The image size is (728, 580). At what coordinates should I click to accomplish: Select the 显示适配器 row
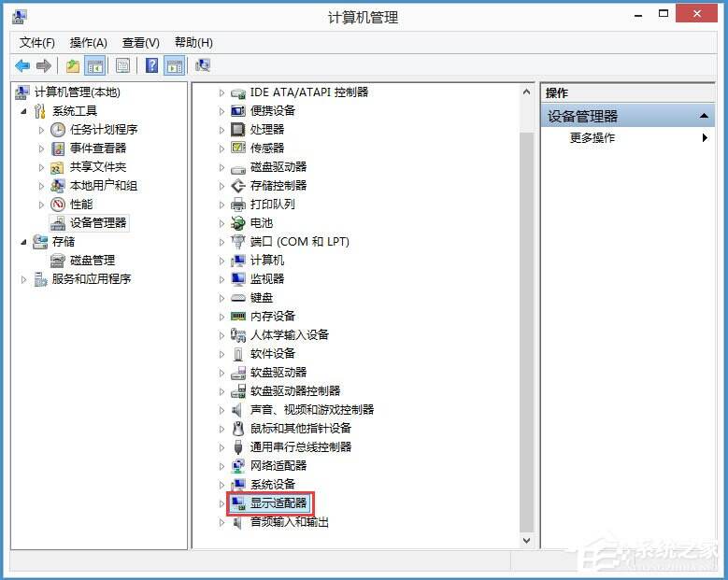[x=278, y=503]
